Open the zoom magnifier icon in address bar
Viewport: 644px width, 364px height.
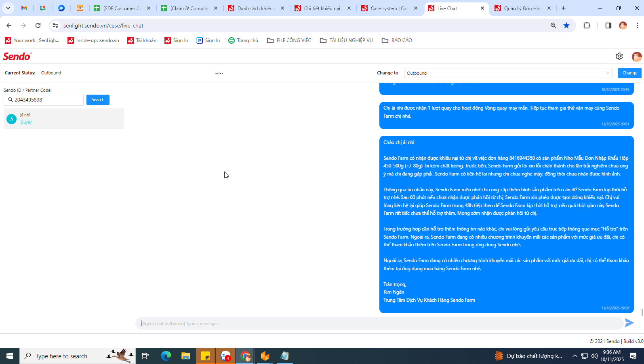coord(554,25)
